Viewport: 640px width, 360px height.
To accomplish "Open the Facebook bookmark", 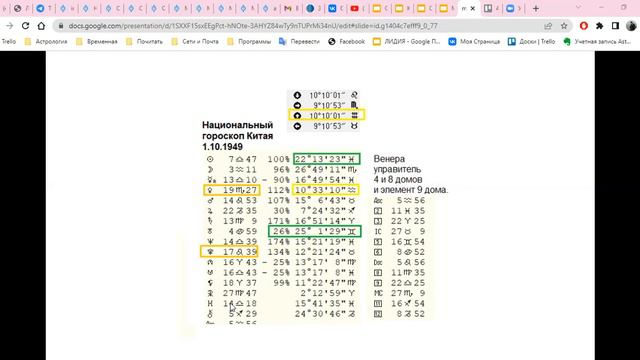I will [x=347, y=42].
